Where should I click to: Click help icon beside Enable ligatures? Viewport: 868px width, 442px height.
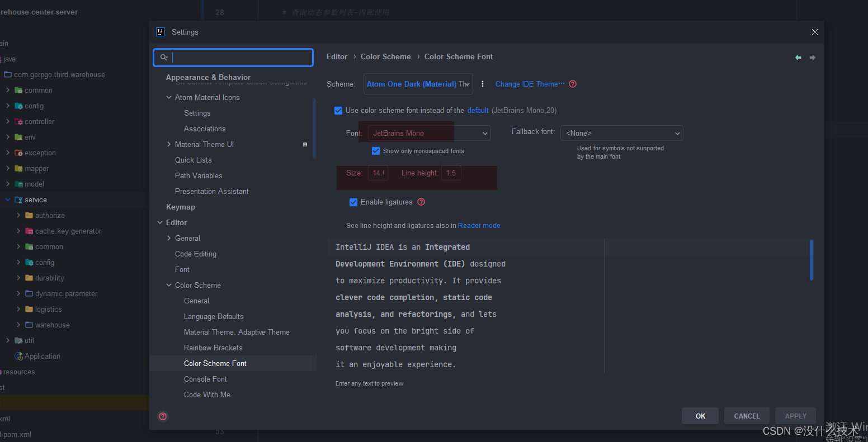click(x=421, y=202)
